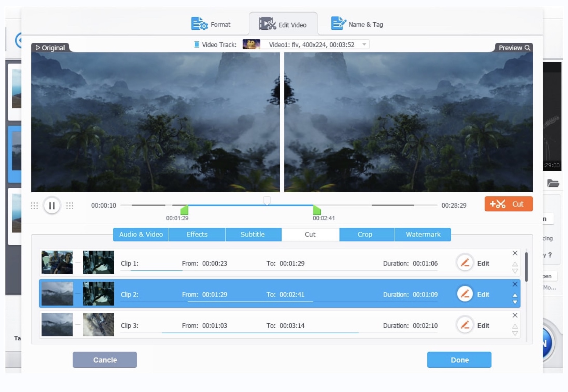Confirm edits with the Done button

pos(459,360)
